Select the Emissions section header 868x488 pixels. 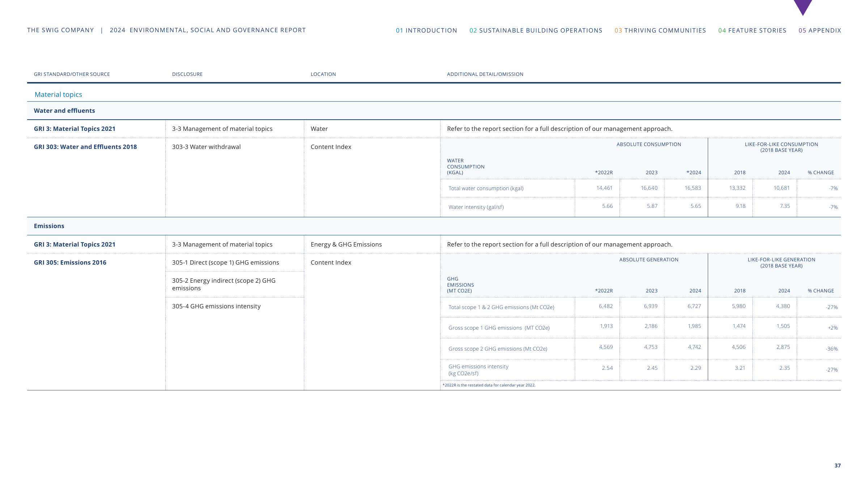49,226
